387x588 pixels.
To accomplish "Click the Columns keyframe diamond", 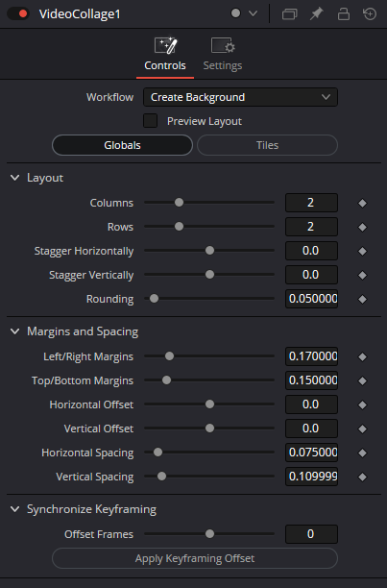I will 362,203.
